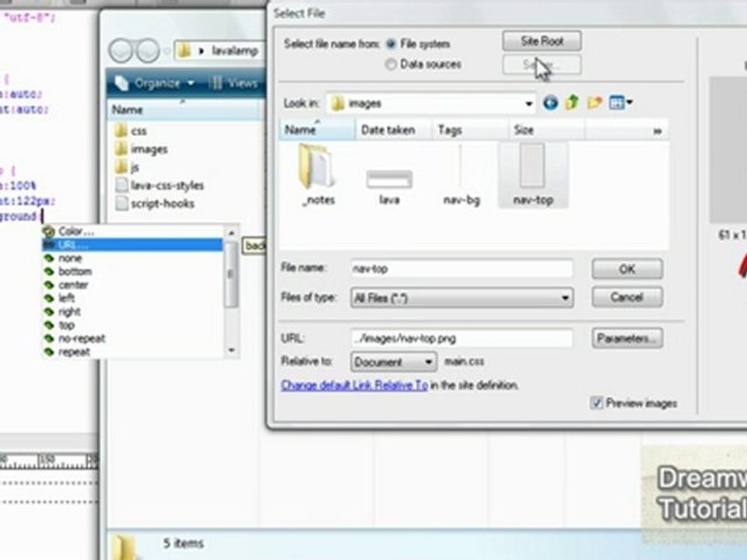Click the Date taken column header

(x=394, y=130)
